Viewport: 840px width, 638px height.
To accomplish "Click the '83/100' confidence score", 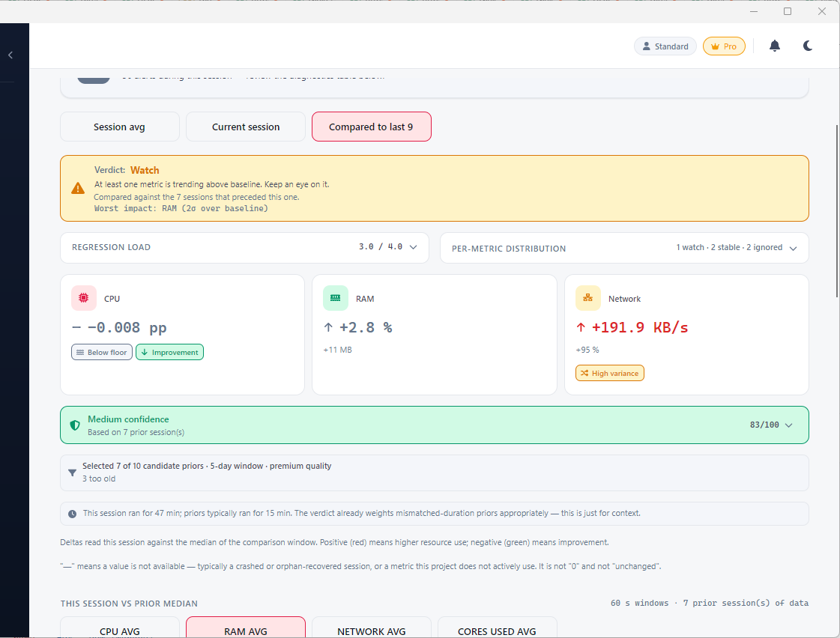I will tap(764, 425).
